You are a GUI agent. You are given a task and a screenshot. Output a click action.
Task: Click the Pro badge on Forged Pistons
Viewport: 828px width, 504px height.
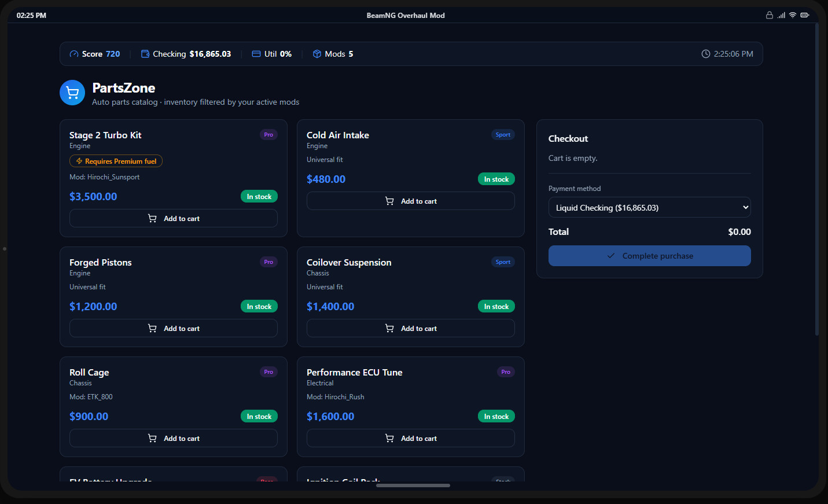point(268,262)
